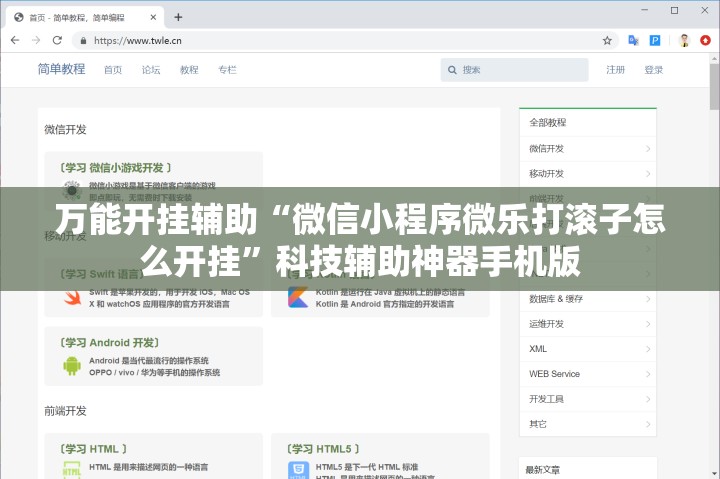
Task: Expand the XML sidebar chevron
Action: [x=648, y=349]
